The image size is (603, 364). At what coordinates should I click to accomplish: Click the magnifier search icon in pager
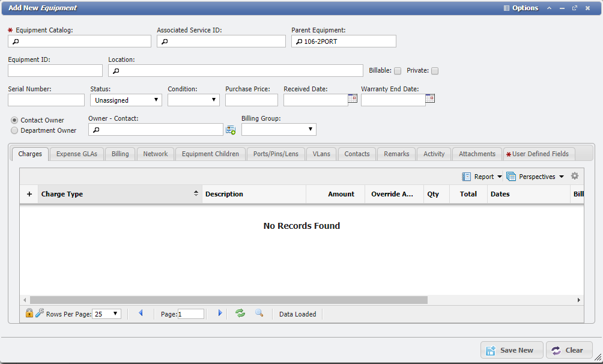pyautogui.click(x=259, y=313)
